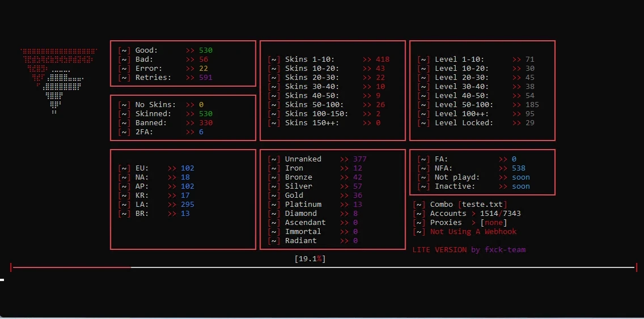This screenshot has height=319, width=644.
Task: Click the [~] marker beside Combo
Action: [419, 205]
